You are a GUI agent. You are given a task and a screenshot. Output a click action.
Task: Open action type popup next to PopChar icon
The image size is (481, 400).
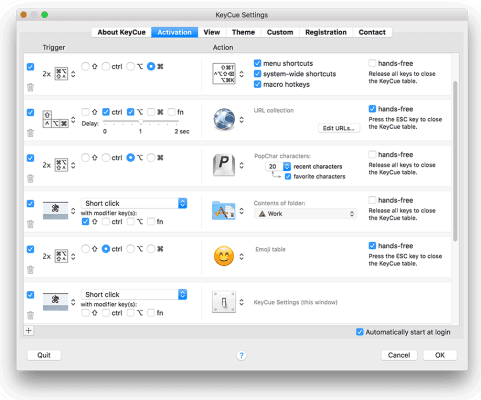(x=242, y=165)
